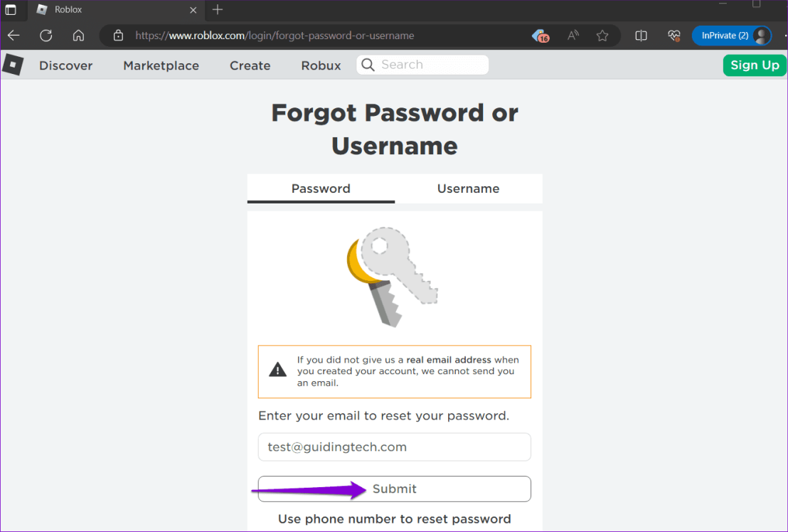Open the InPrivate profile indicator
The width and height of the screenshot is (788, 532).
pyautogui.click(x=732, y=36)
